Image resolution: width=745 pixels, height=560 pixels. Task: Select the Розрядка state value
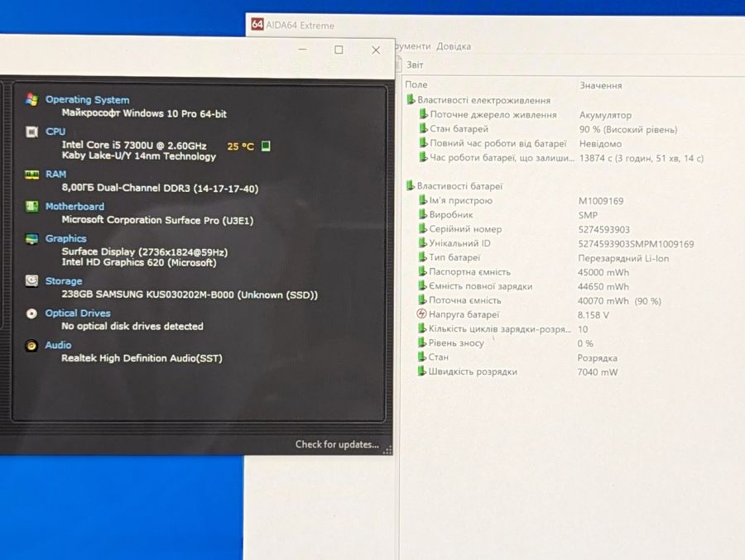(x=597, y=357)
